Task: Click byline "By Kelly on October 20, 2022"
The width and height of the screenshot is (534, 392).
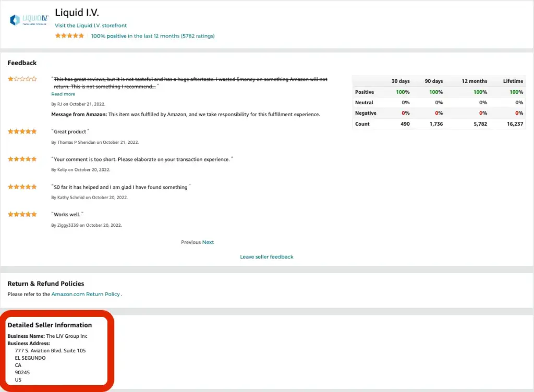Action: 81,169
